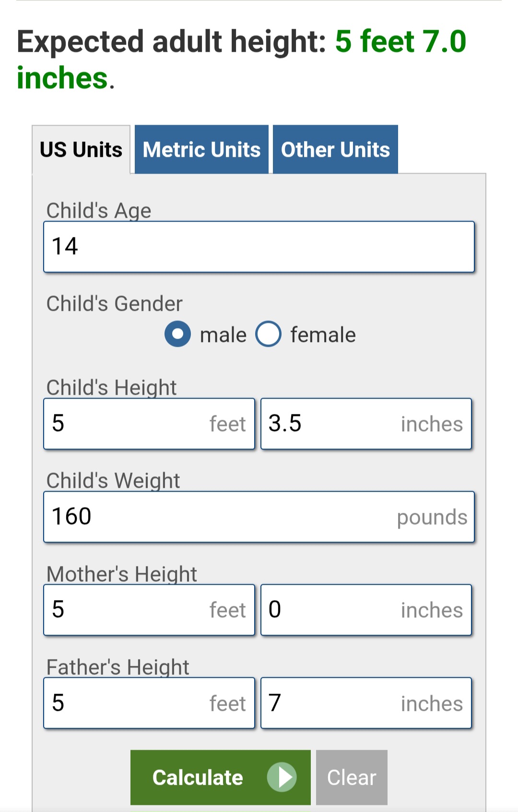
Task: Focus the Child's Age input field
Action: [x=259, y=247]
